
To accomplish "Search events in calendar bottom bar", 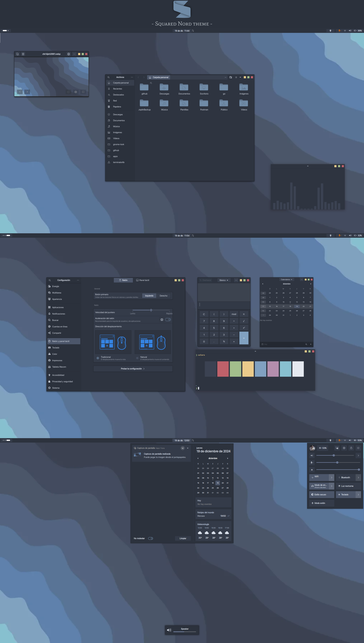I will 306,344.
